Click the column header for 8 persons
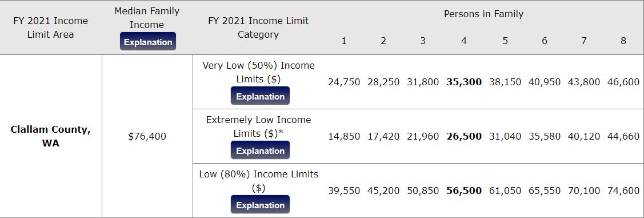This screenshot has height=218, width=644. (623, 41)
